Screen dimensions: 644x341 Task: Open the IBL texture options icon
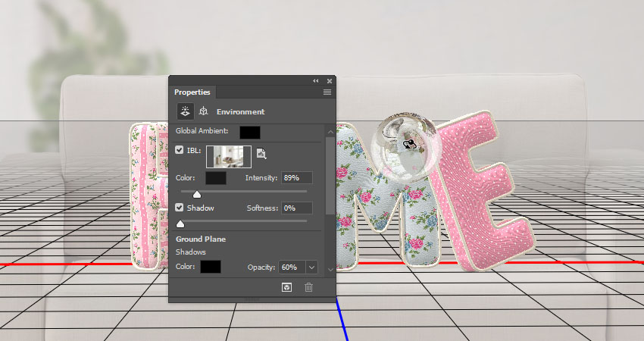tap(261, 154)
